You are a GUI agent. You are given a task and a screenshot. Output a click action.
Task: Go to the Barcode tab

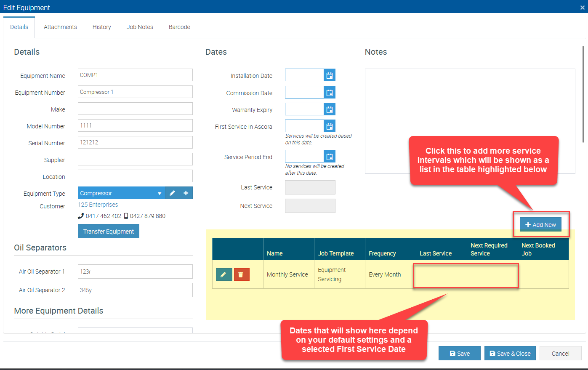[x=179, y=27]
